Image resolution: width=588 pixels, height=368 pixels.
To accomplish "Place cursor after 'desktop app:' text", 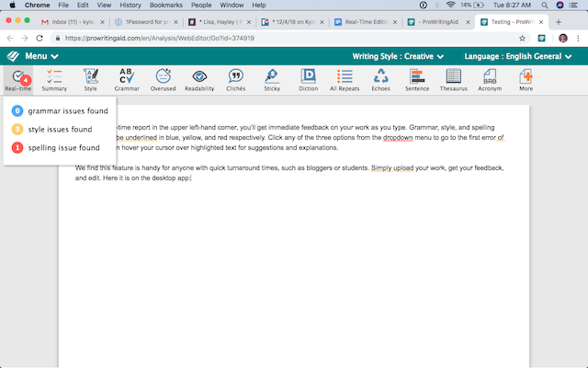I will point(191,178).
